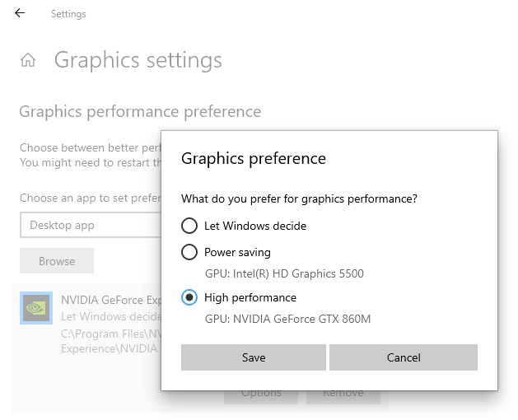The image size is (518, 420).
Task: Select the Let Windows decide option
Action: coord(189,226)
